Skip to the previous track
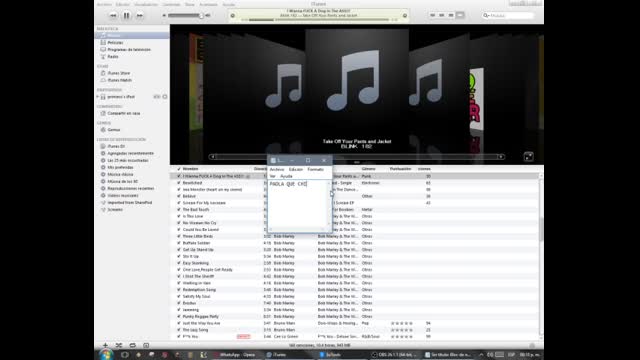The image size is (640, 360). pyautogui.click(x=113, y=16)
